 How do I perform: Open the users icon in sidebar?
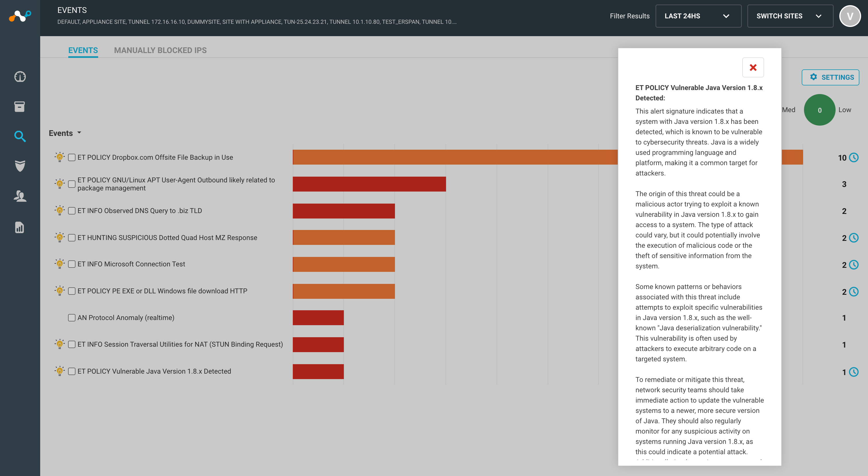20,196
